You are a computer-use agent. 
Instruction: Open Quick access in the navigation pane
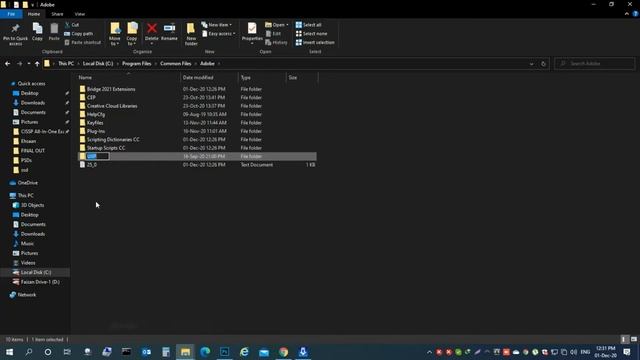31,84
